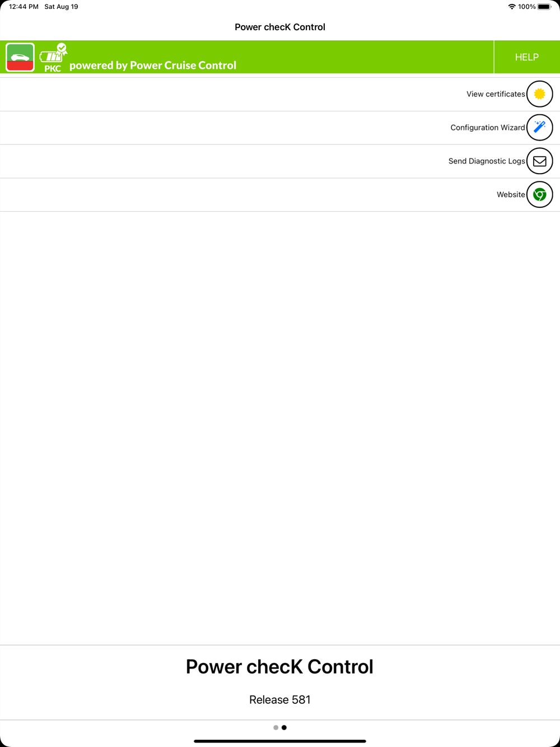The width and height of the screenshot is (560, 747).
Task: Open the Website browser icon
Action: click(x=539, y=195)
